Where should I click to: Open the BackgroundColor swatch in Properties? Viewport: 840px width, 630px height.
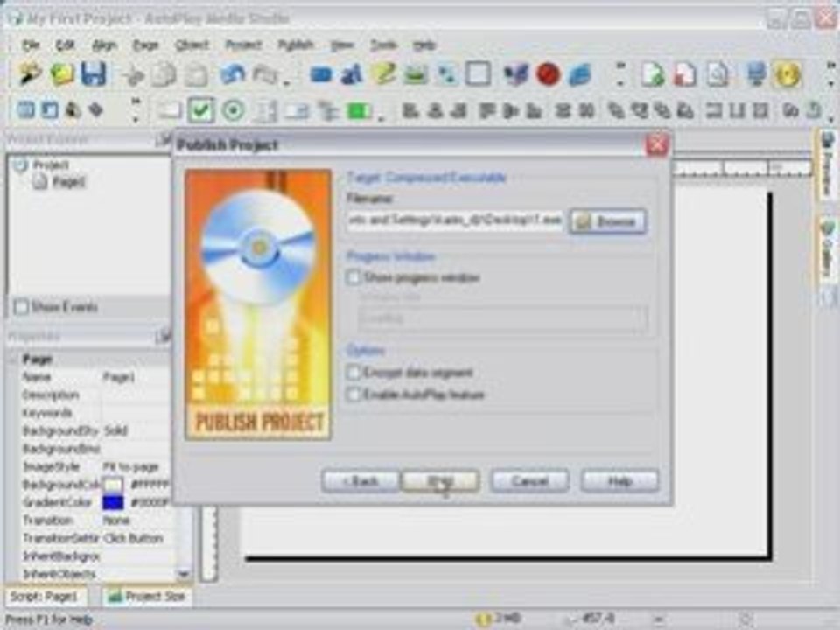[113, 484]
